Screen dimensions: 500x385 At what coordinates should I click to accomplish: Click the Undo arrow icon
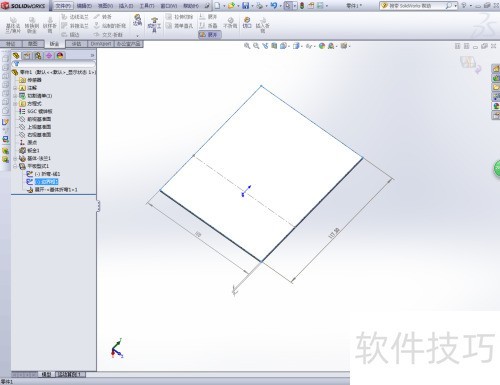[x=274, y=6]
